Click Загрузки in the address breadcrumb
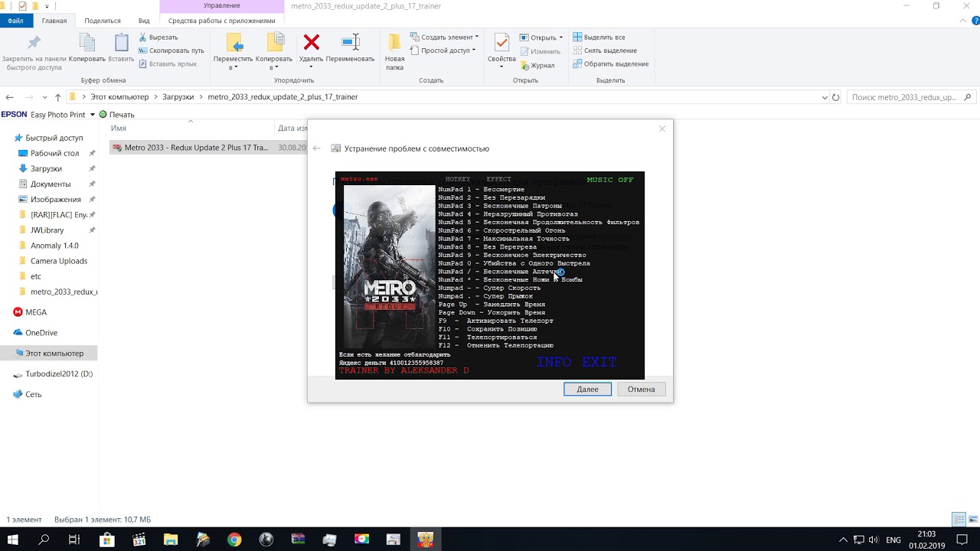The width and height of the screenshot is (980, 551). point(178,97)
